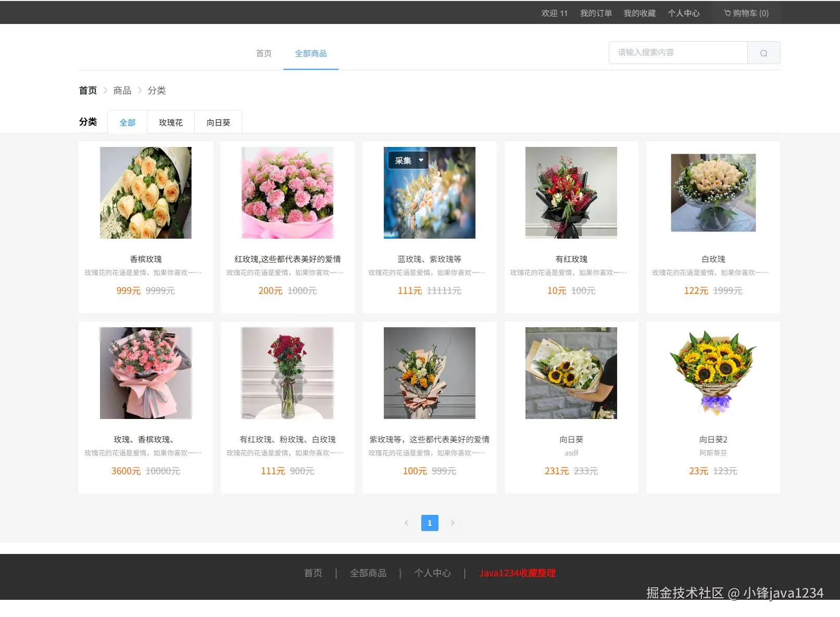Viewport: 840px width, 617px height.
Task: Click 分类 in the breadcrumb
Action: [157, 91]
